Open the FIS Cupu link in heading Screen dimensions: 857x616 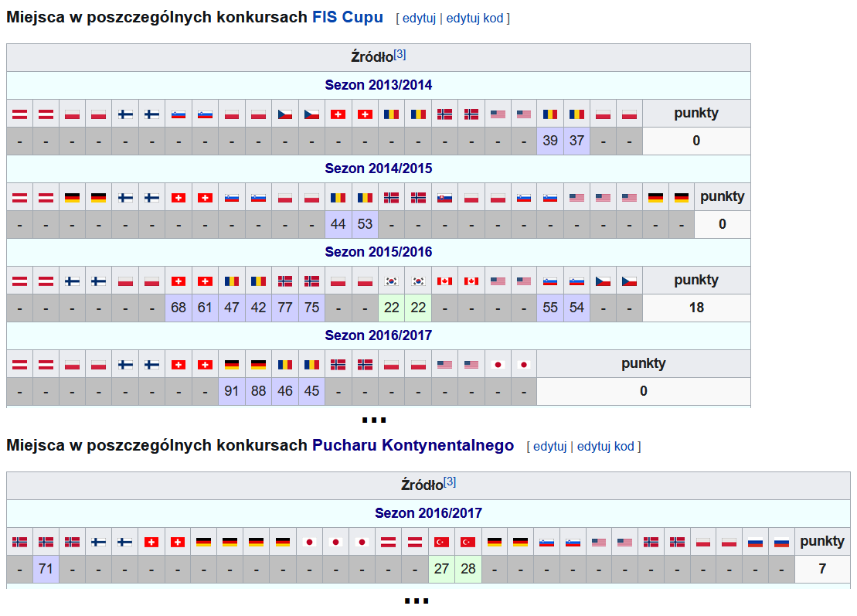coord(347,17)
